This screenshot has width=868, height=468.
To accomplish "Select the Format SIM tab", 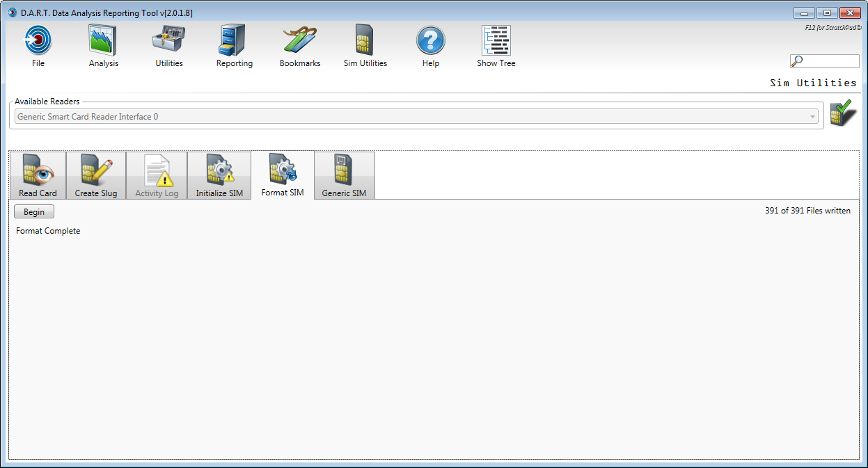I will tap(283, 175).
